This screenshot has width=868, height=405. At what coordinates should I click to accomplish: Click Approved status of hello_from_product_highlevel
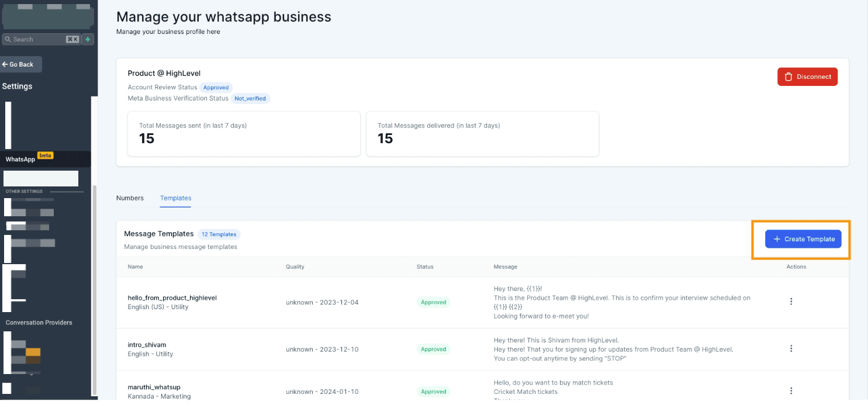(433, 302)
